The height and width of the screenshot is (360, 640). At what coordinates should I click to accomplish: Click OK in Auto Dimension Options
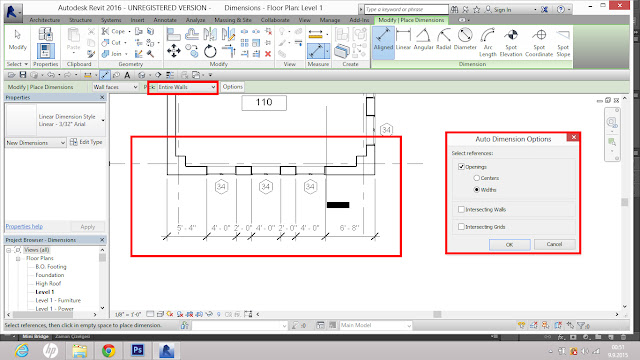pyautogui.click(x=509, y=244)
